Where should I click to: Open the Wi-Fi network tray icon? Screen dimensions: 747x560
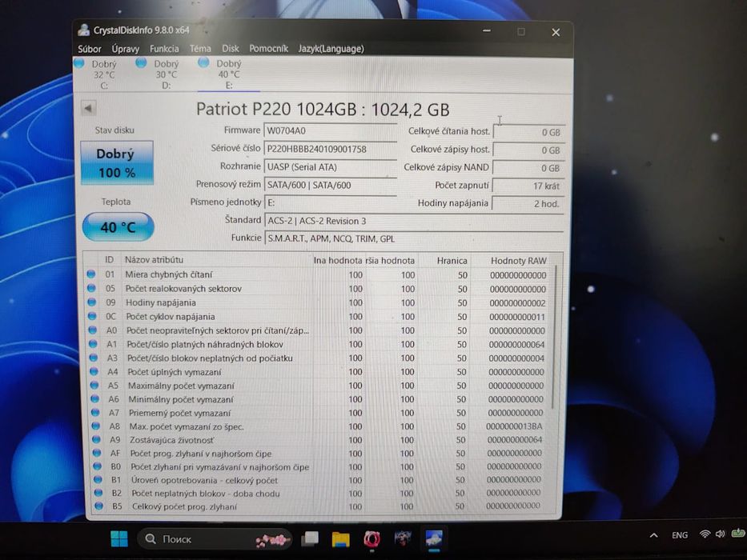click(705, 534)
